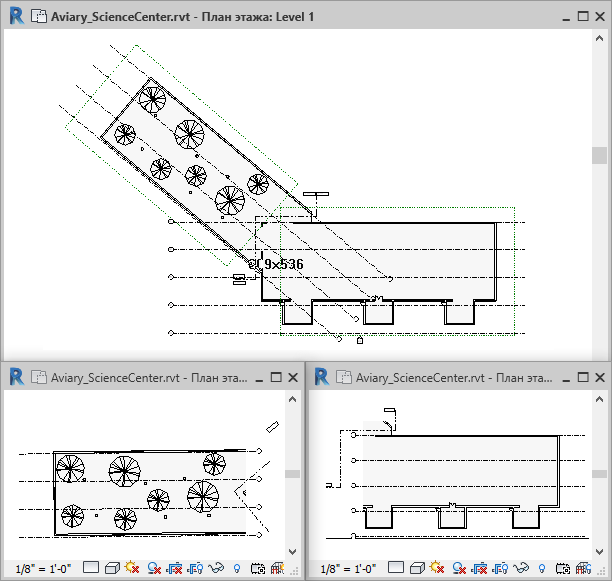Screen dimensions: 612x581
Task: Open Detail Level menu in bottom-left view
Action: coord(91,568)
